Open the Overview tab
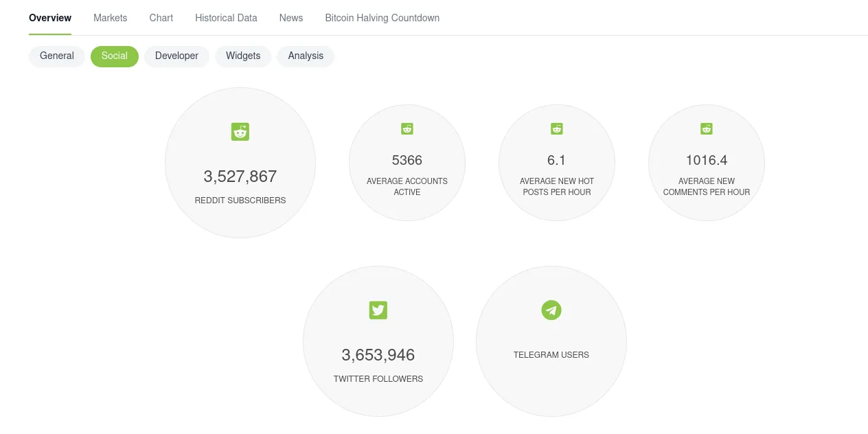 point(50,18)
